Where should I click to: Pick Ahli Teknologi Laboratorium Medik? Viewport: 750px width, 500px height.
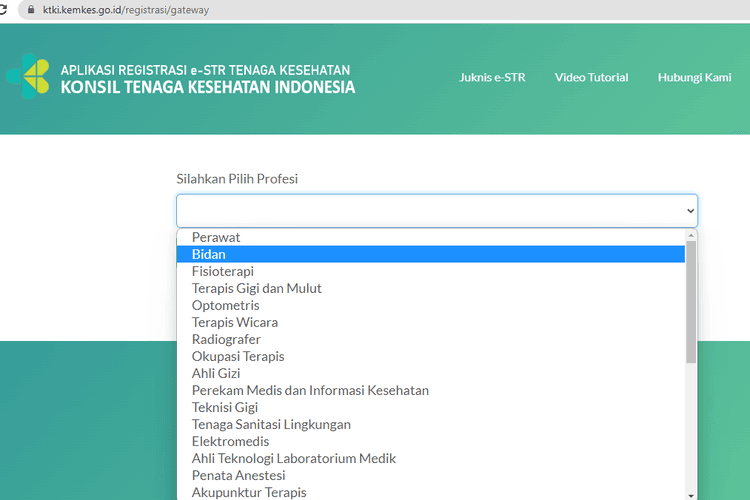tap(430, 458)
